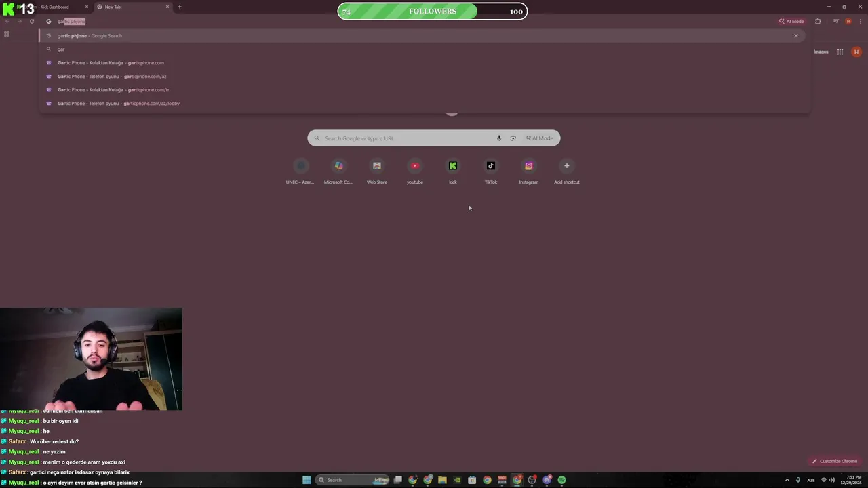Image resolution: width=868 pixels, height=488 pixels.
Task: Open the youtube shortcut tile
Action: [x=415, y=171]
